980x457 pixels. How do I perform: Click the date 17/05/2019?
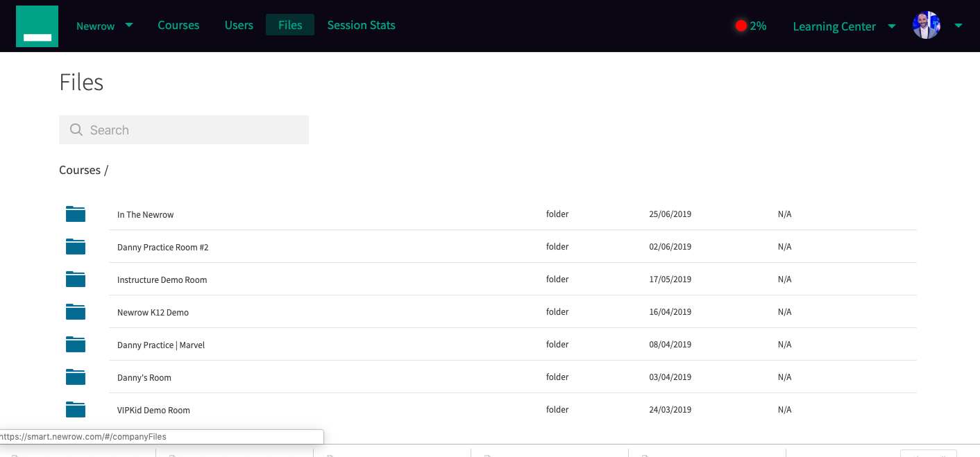tap(670, 279)
